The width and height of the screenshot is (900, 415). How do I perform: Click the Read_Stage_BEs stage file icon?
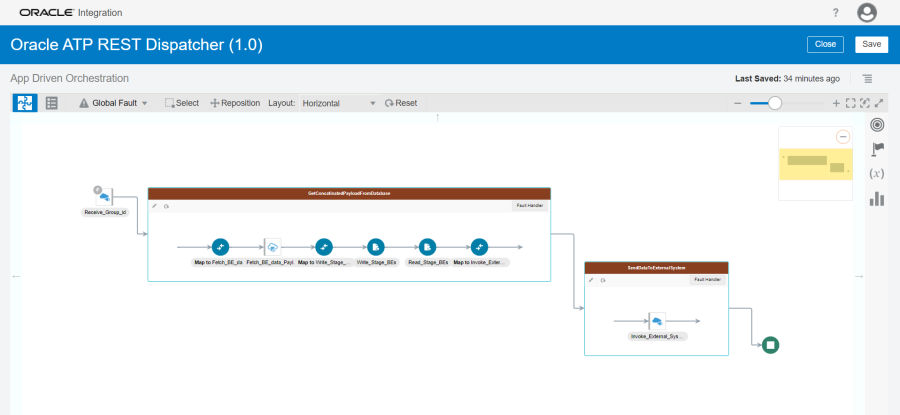click(x=427, y=247)
